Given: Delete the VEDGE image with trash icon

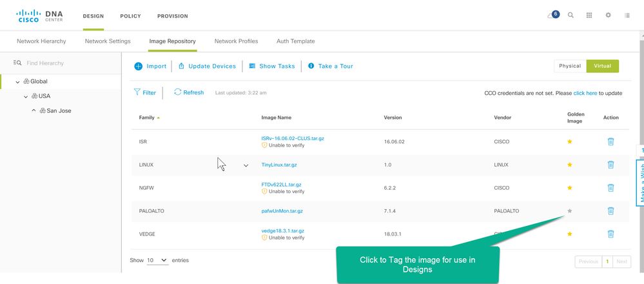Looking at the screenshot, I should [x=610, y=234].
